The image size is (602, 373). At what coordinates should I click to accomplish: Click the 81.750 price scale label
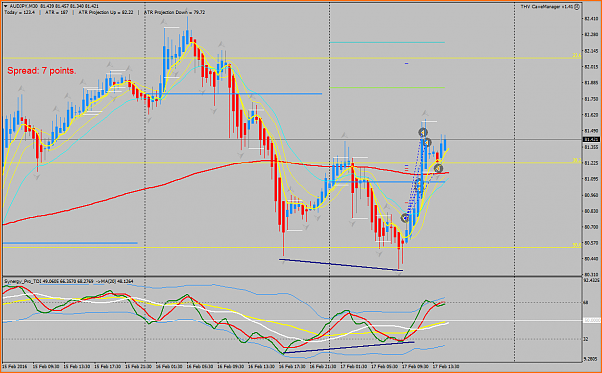pos(591,99)
